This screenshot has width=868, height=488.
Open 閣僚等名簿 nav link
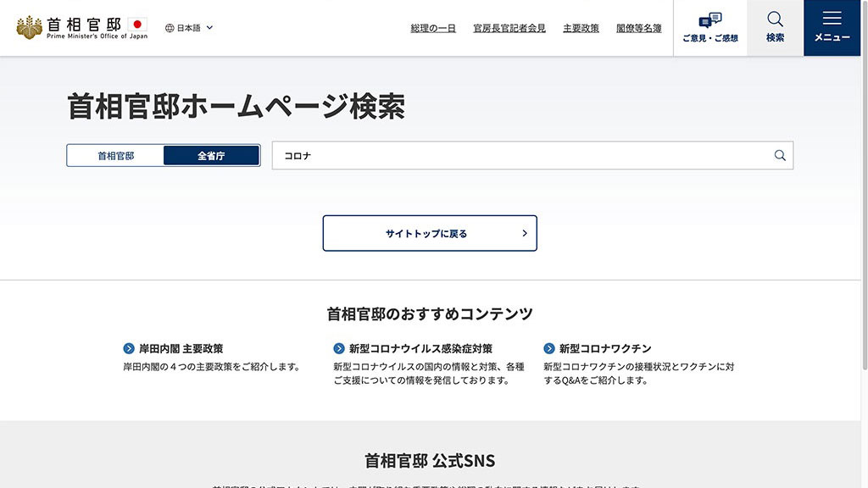click(639, 28)
